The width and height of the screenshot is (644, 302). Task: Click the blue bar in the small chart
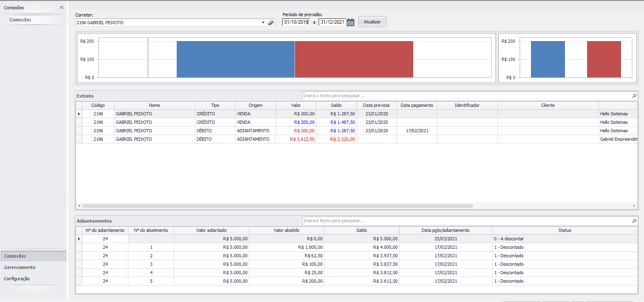click(548, 59)
